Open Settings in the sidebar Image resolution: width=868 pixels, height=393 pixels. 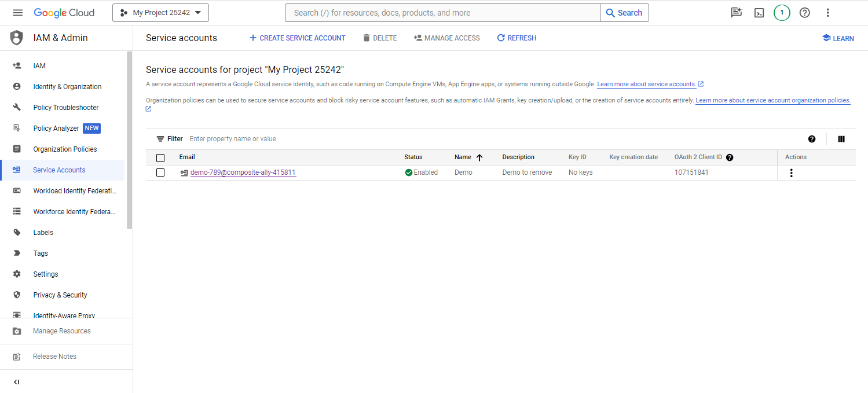(46, 274)
